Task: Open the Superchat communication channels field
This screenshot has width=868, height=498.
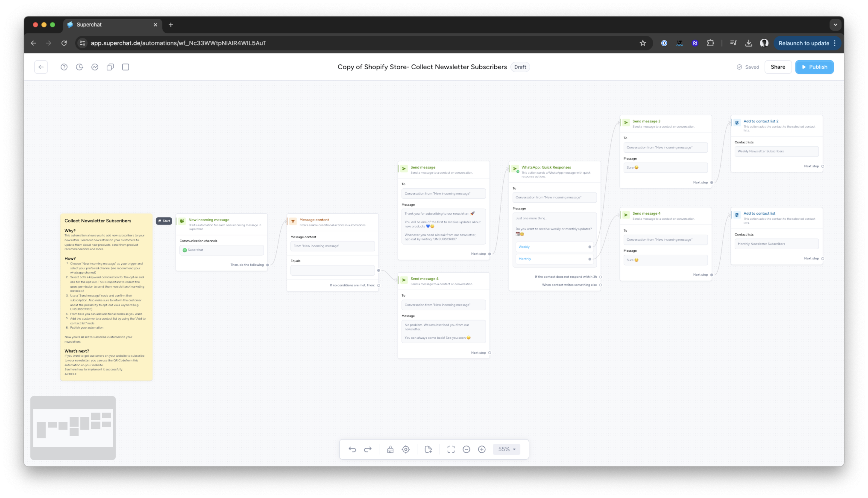Action: (x=221, y=250)
